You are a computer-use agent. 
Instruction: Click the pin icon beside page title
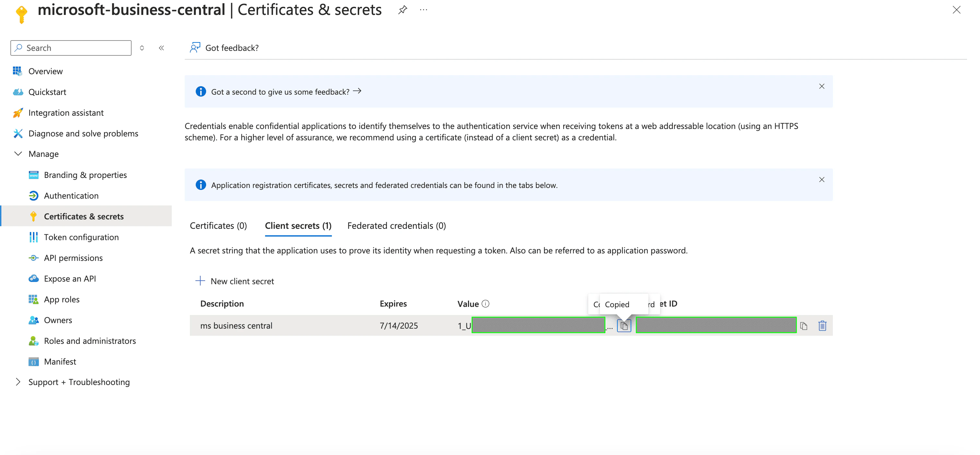click(402, 10)
